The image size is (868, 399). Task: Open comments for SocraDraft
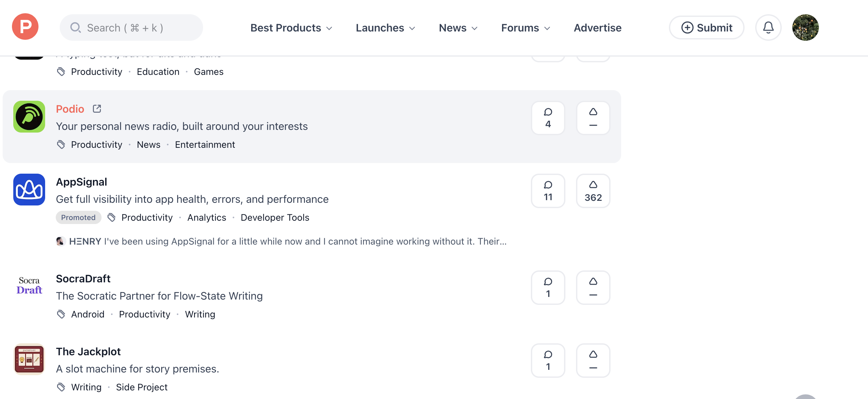pyautogui.click(x=548, y=288)
